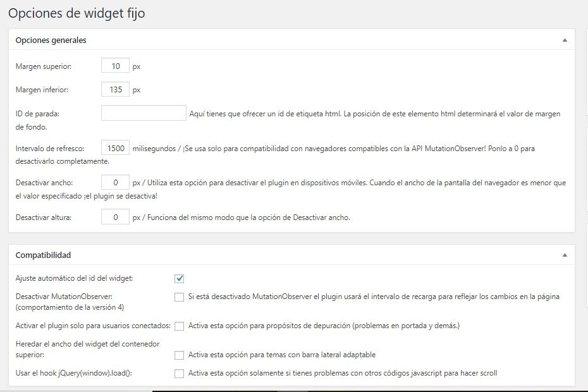
Task: Click the Margen superior input field
Action: click(x=115, y=66)
